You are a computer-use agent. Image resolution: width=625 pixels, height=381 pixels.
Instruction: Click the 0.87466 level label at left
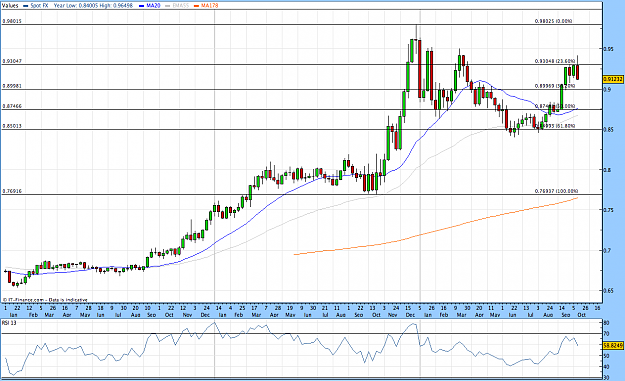[x=12, y=106]
